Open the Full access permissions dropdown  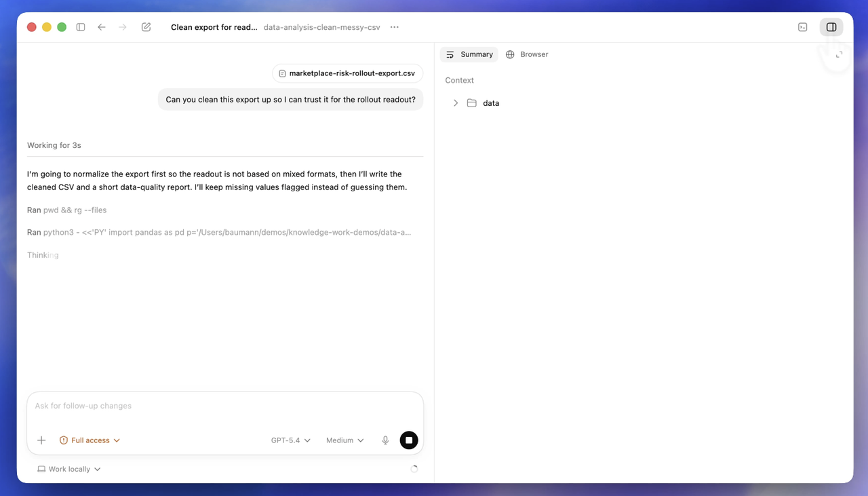click(x=90, y=440)
